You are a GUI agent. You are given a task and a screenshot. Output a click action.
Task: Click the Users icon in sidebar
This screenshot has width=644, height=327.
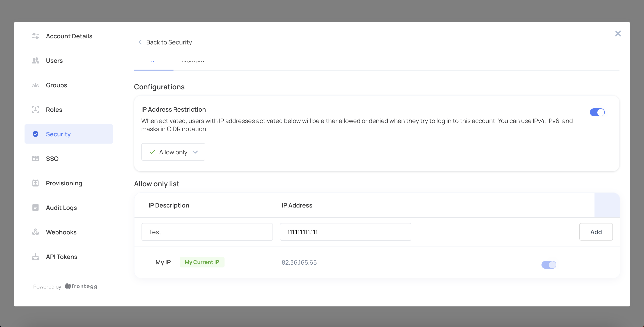36,60
